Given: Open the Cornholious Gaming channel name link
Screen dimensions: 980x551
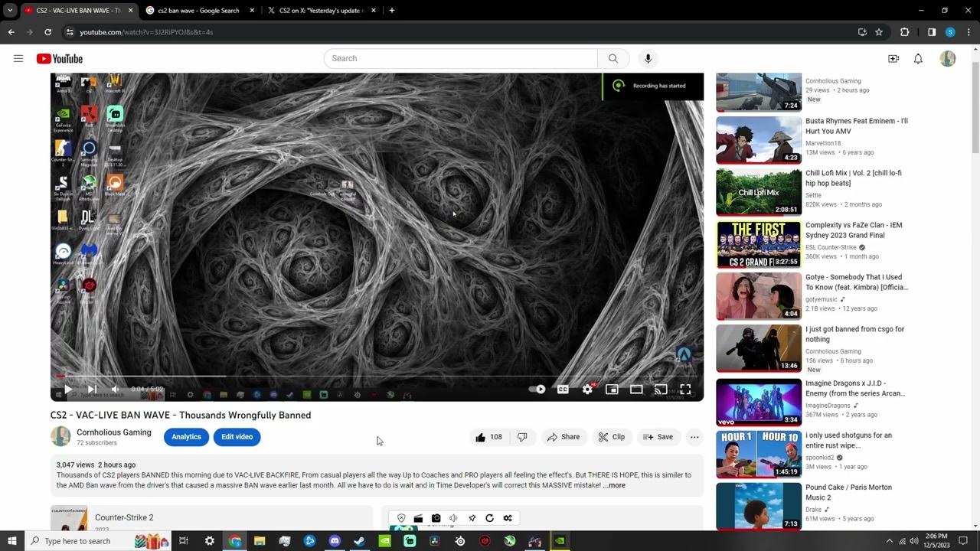Looking at the screenshot, I should click(114, 432).
